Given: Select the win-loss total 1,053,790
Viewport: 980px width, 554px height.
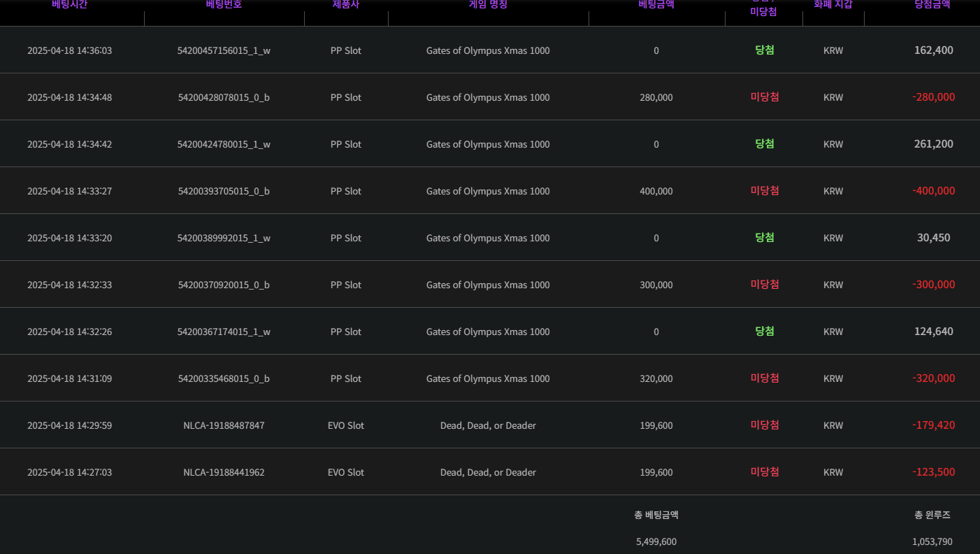Looking at the screenshot, I should pos(932,541).
